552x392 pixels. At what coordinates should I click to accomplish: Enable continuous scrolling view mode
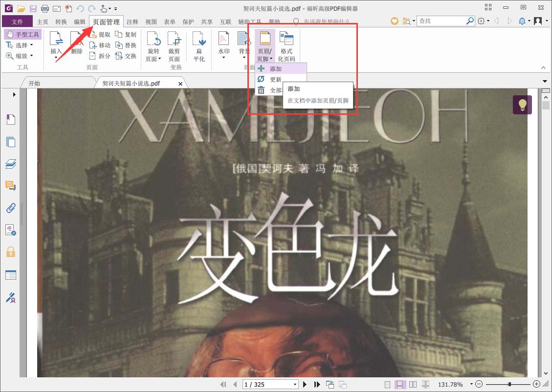400,384
